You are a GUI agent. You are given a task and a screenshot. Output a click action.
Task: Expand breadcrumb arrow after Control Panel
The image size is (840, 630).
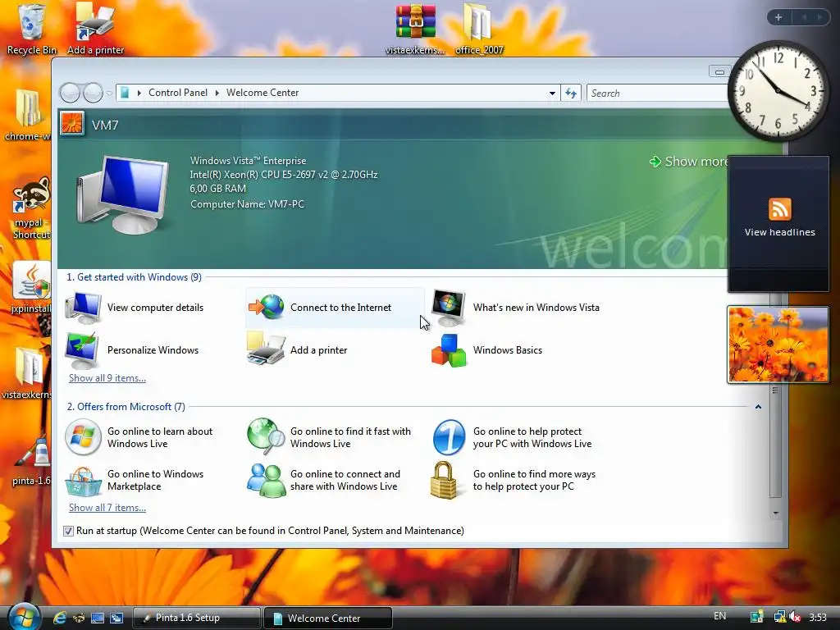tap(217, 93)
